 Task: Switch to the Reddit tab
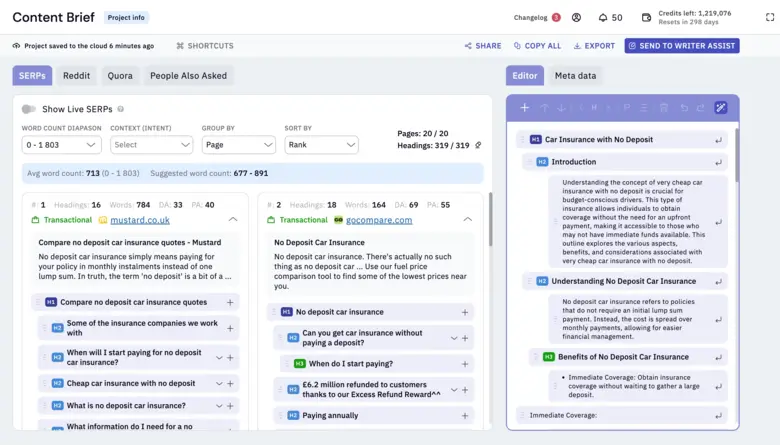76,76
